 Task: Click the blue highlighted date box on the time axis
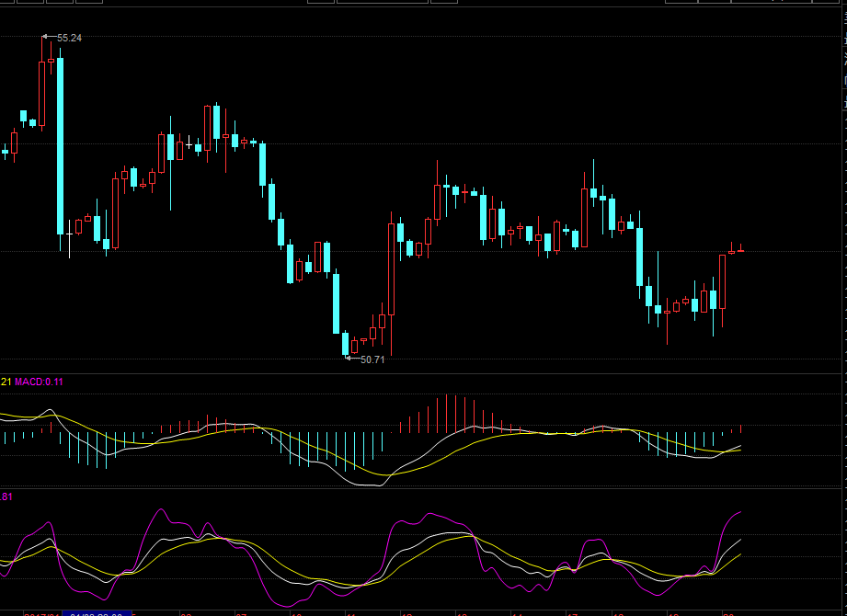tap(97, 613)
